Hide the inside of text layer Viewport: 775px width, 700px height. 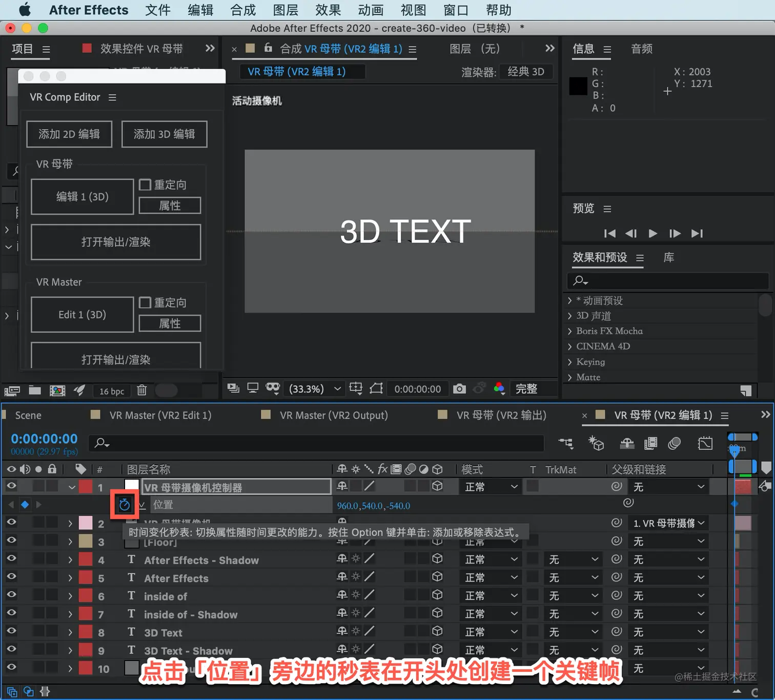(11, 595)
